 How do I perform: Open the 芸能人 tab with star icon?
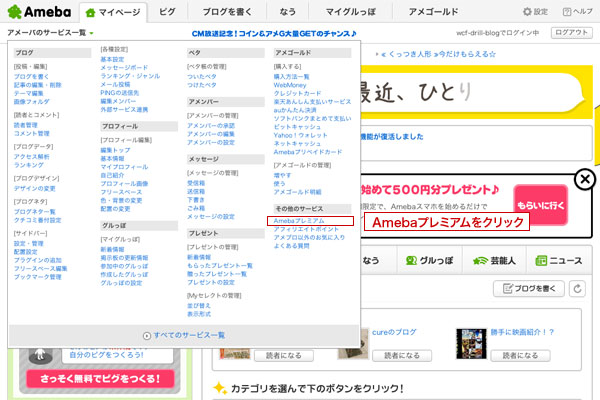tap(494, 261)
